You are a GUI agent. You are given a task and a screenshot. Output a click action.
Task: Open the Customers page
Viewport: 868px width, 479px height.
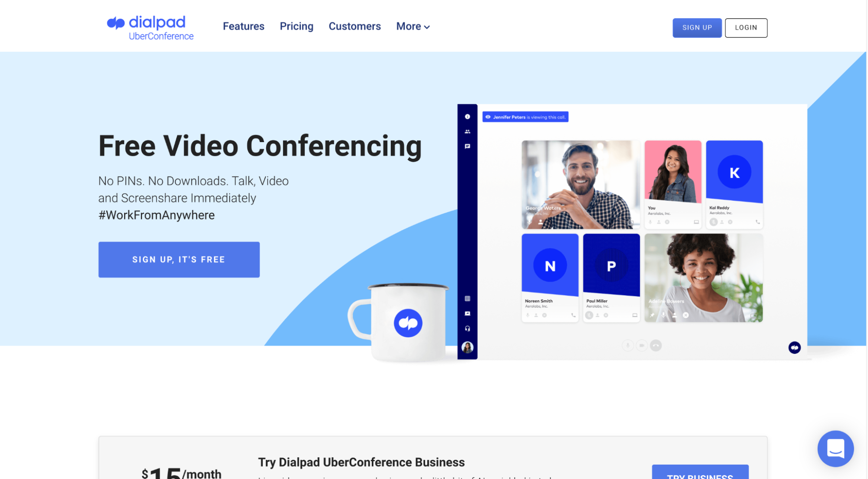tap(354, 27)
